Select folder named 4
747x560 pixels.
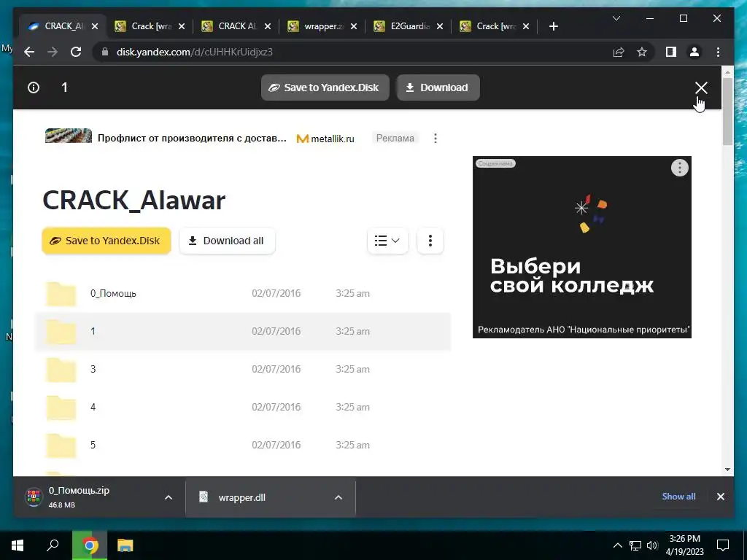coord(243,407)
